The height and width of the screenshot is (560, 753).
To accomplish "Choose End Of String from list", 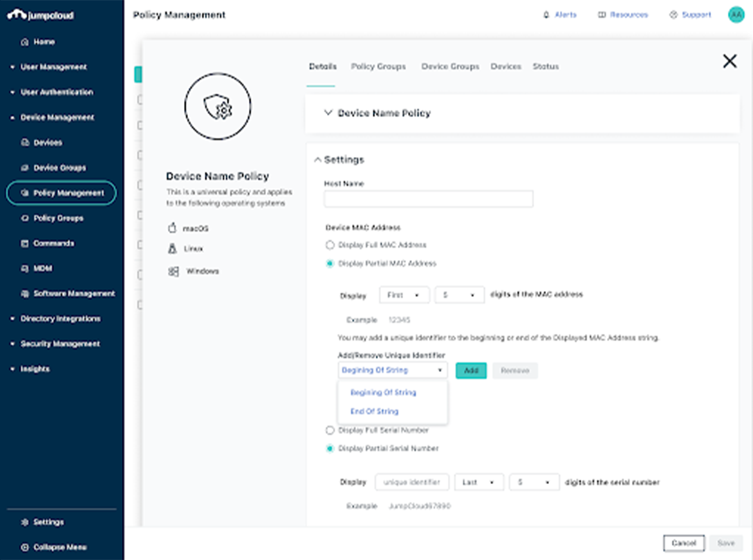I will tap(374, 411).
